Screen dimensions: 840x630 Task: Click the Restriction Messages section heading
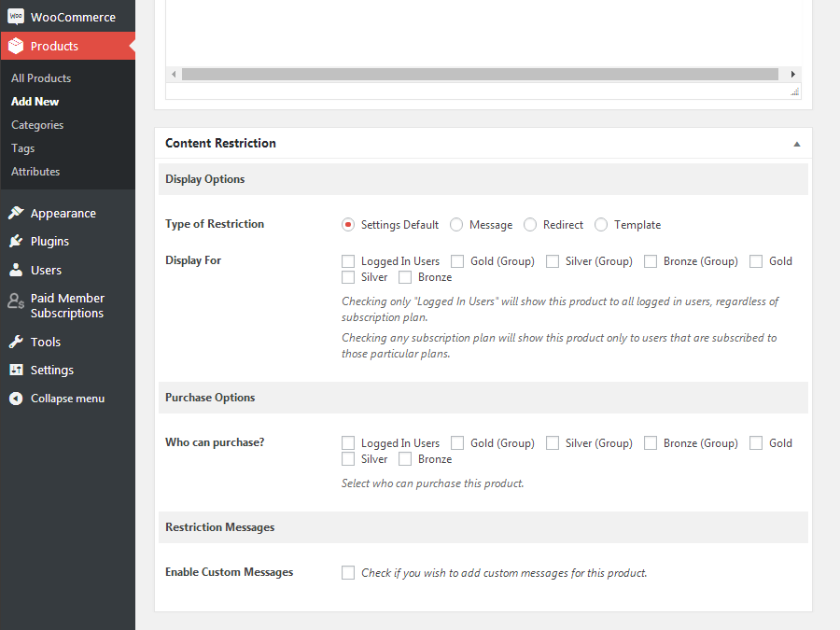(x=219, y=527)
